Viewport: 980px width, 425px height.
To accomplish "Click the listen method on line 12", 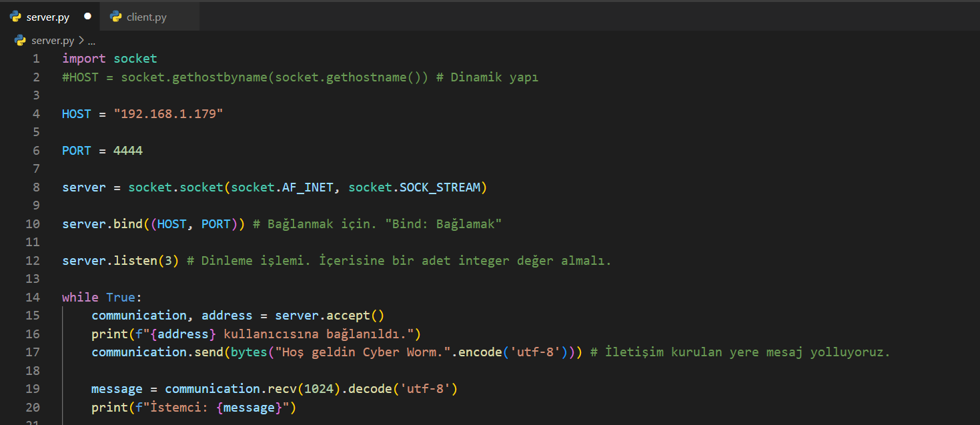I will [135, 260].
